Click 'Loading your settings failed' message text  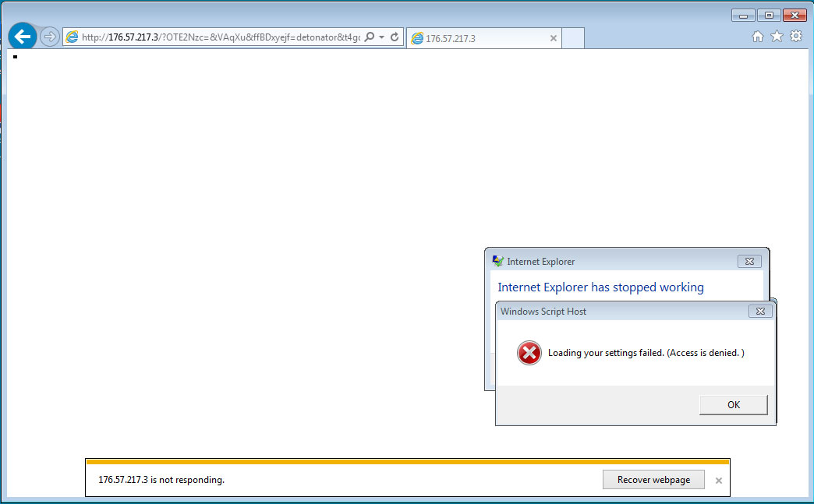[646, 353]
